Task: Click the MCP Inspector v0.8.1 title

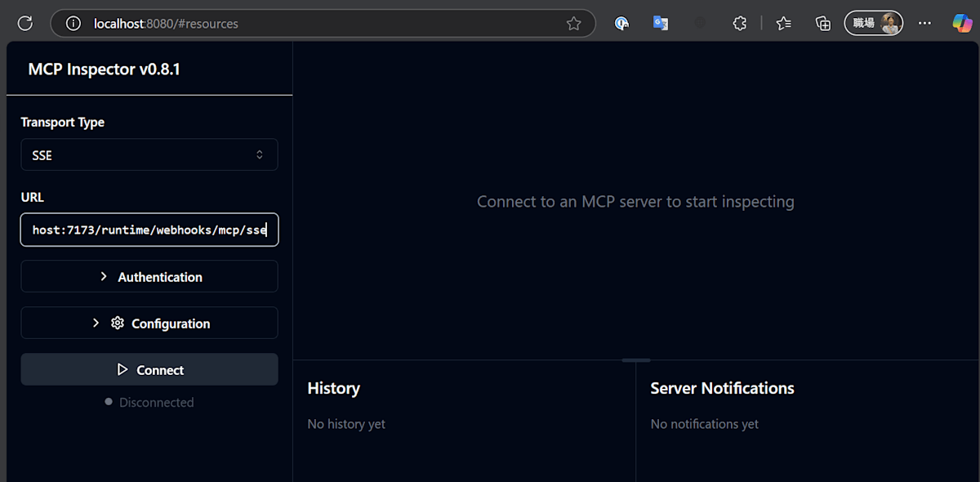Action: (x=104, y=69)
